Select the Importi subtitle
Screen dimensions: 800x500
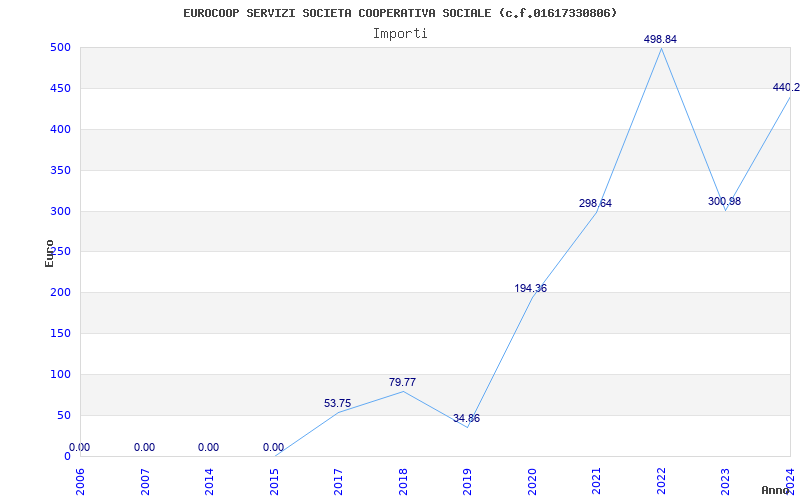pos(400,34)
